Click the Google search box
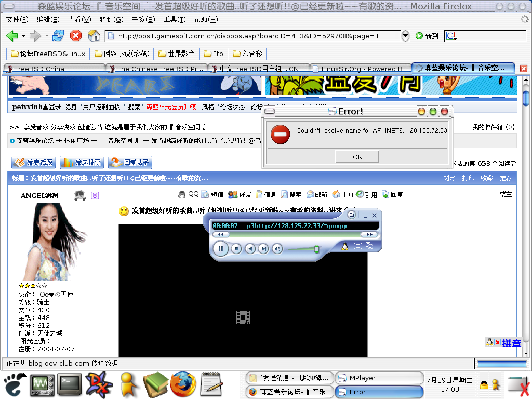Screen dimensions: 532x399 pos(491,36)
